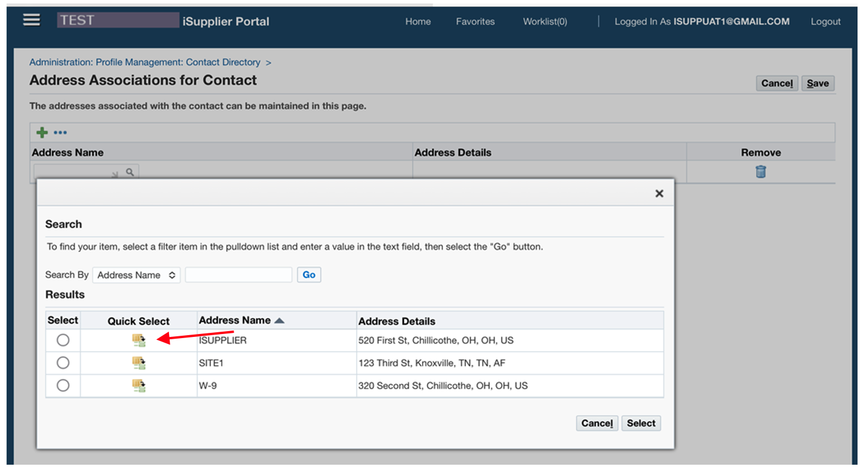Quick select the SITE1 address icon
868x474 pixels.
(139, 363)
